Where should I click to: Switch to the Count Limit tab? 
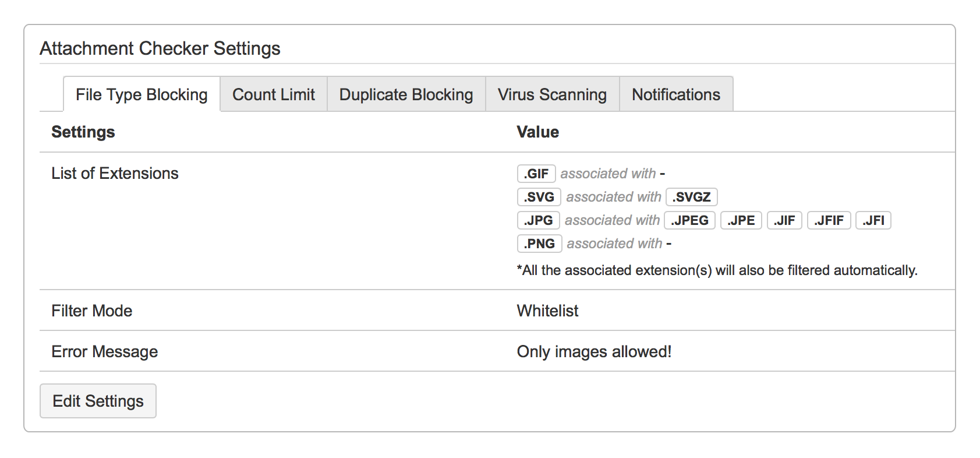click(273, 94)
